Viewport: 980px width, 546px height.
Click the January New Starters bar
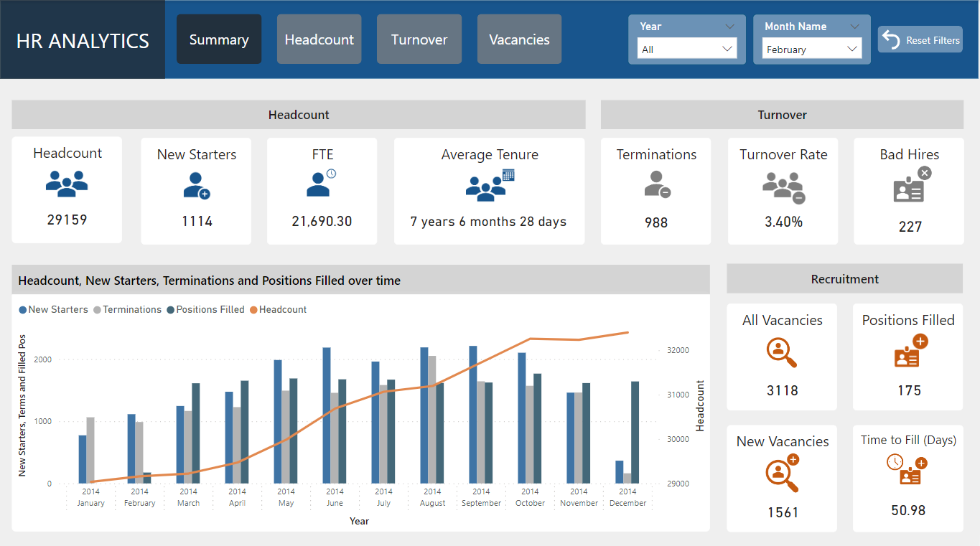click(83, 459)
